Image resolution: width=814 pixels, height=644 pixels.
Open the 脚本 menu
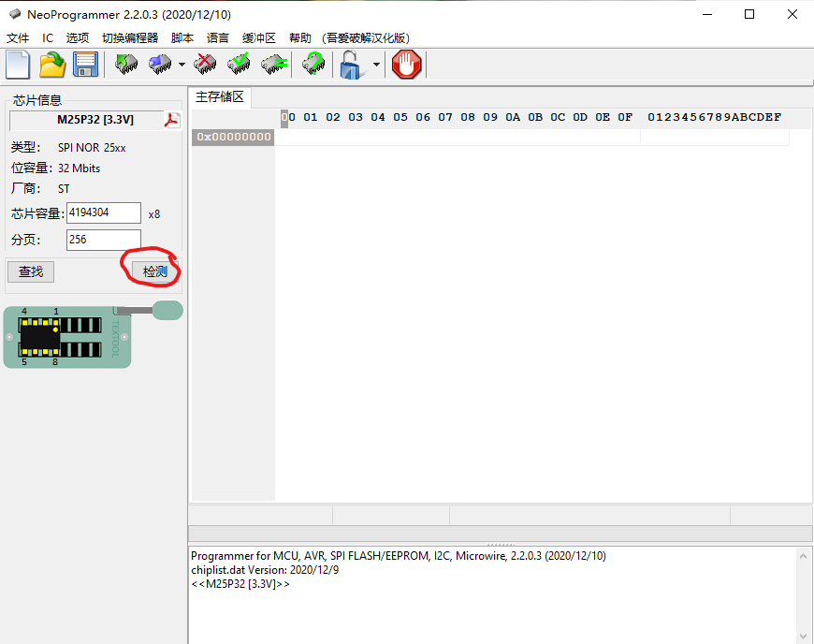(182, 38)
